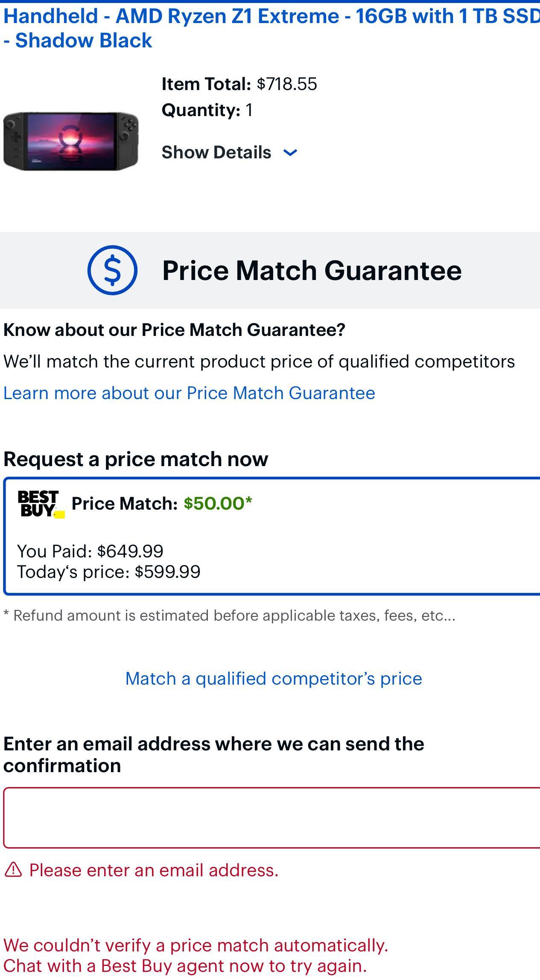Click the "Price Match Guarantee" banner heading
Viewport: 540px width, 980px height.
tap(312, 271)
